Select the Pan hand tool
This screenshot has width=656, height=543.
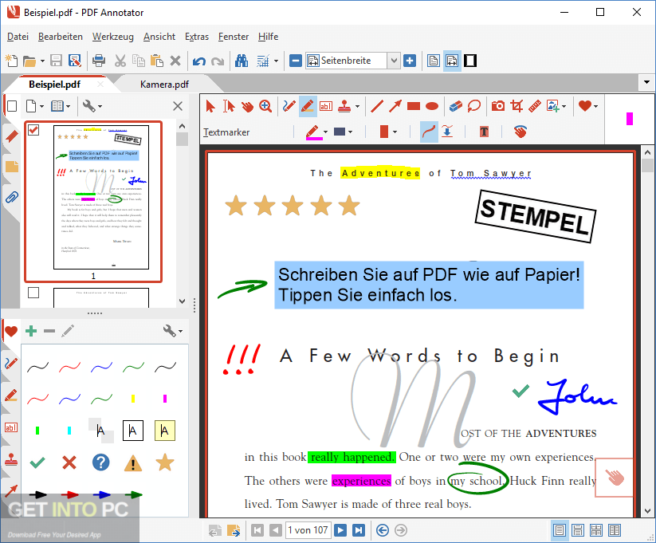tap(247, 106)
